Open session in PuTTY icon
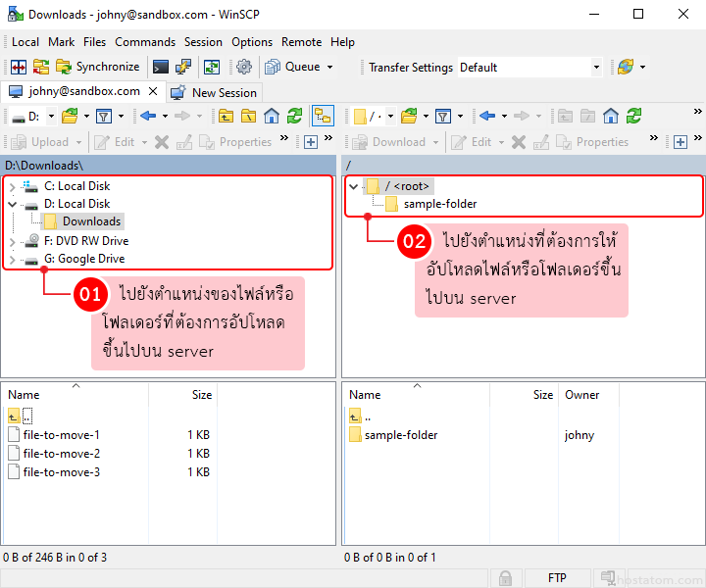Screen dimensions: 706x588 click(183, 68)
